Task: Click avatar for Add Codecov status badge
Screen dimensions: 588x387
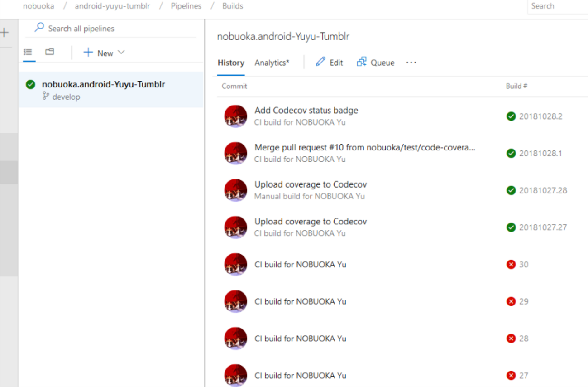Action: 236,116
